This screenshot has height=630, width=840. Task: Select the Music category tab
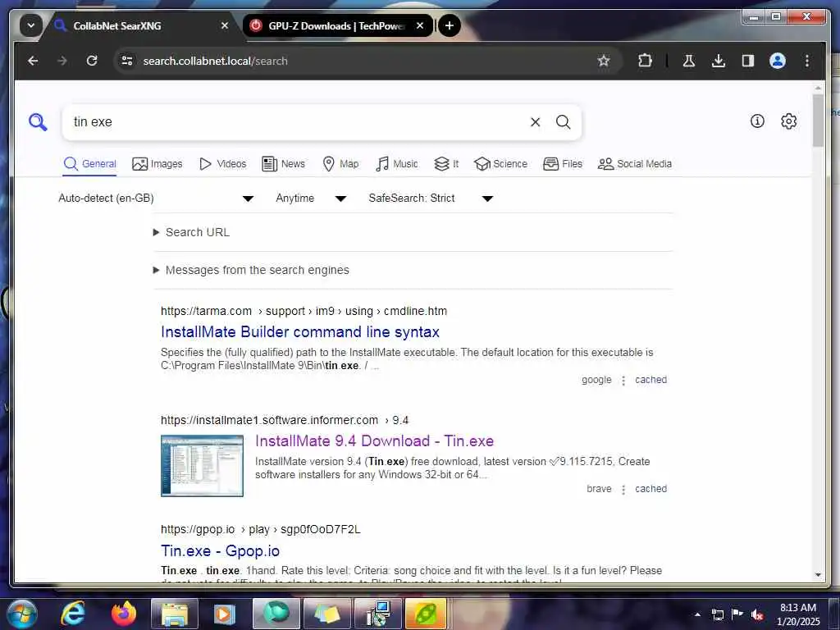point(396,164)
